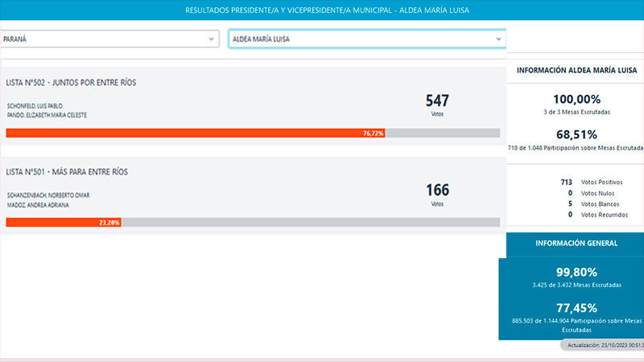Image resolution: width=644 pixels, height=362 pixels.
Task: Click the Actualización timestamp label
Action: [x=603, y=345]
